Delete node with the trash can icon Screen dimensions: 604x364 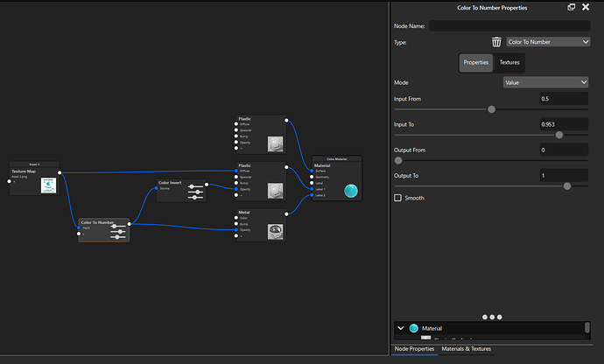point(496,42)
